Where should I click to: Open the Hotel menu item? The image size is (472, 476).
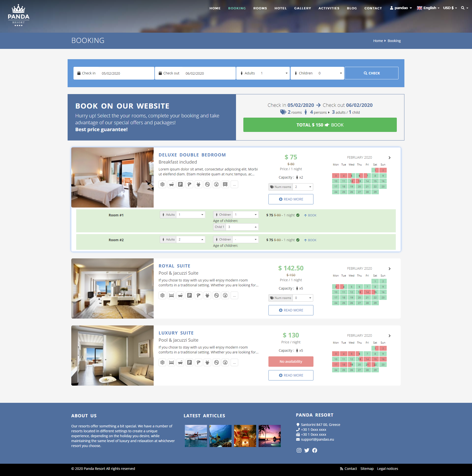(281, 8)
